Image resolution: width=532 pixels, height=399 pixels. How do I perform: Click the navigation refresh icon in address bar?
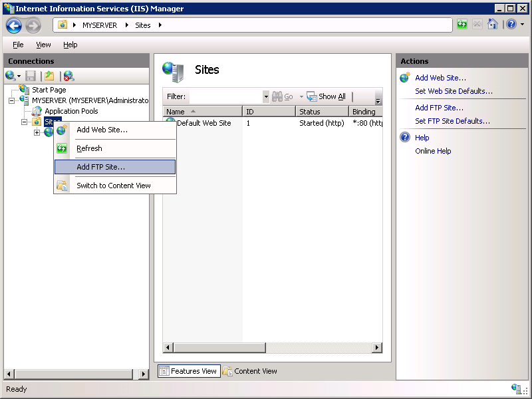point(462,25)
